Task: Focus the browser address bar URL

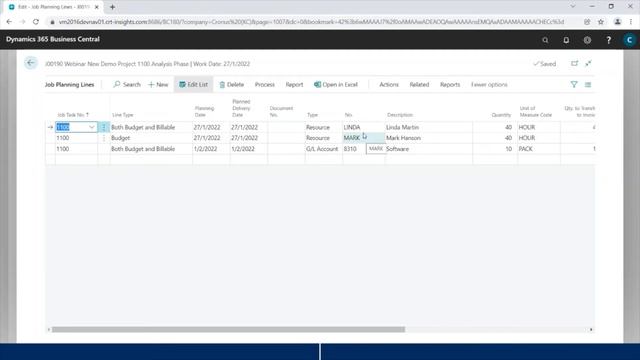Action: [311, 22]
